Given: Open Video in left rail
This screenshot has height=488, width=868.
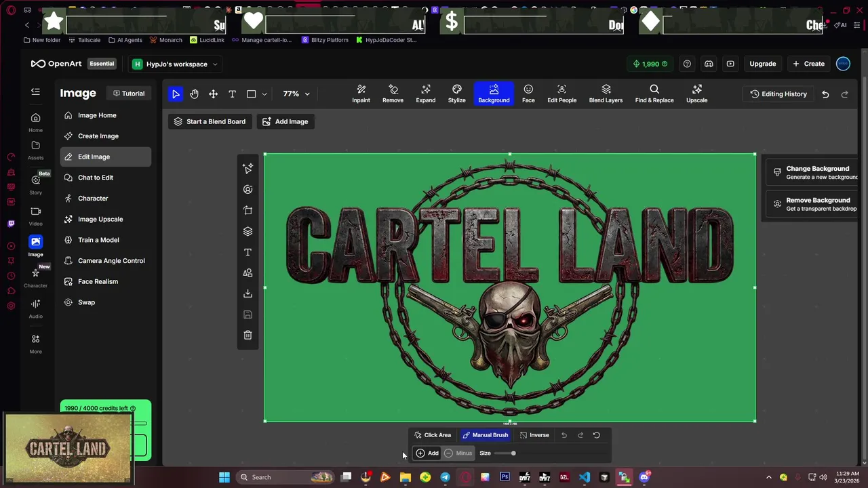Looking at the screenshot, I should [35, 216].
